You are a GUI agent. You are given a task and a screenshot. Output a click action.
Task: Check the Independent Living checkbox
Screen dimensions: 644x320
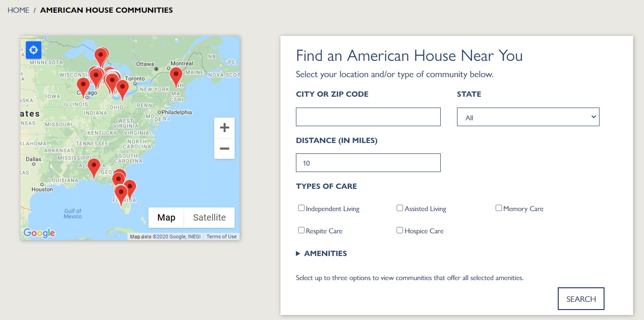301,208
